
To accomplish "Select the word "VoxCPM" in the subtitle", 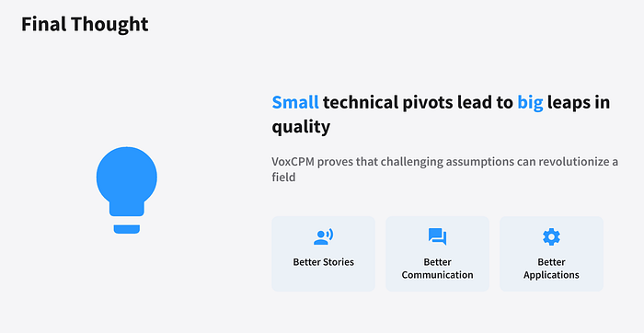I will (293, 161).
